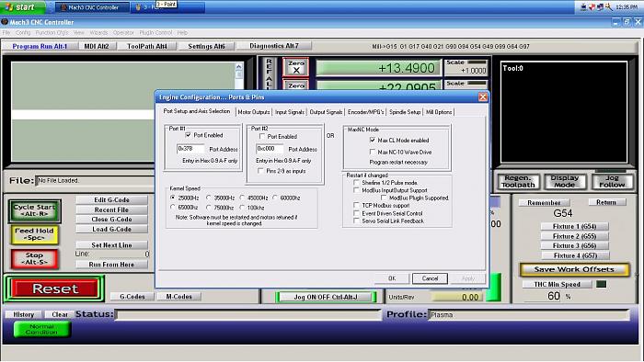Image resolution: width=644 pixels, height=362 pixels.
Task: Open the Wizards menu
Action: (98, 32)
